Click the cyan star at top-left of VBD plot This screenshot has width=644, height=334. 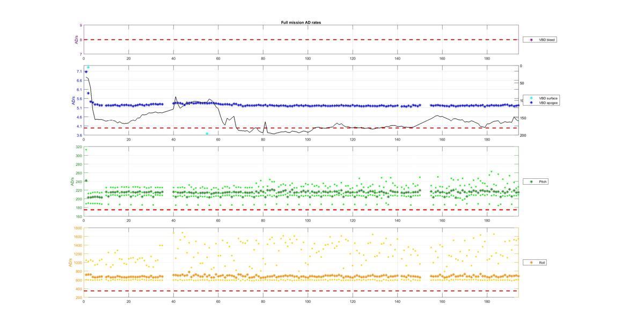88,67
